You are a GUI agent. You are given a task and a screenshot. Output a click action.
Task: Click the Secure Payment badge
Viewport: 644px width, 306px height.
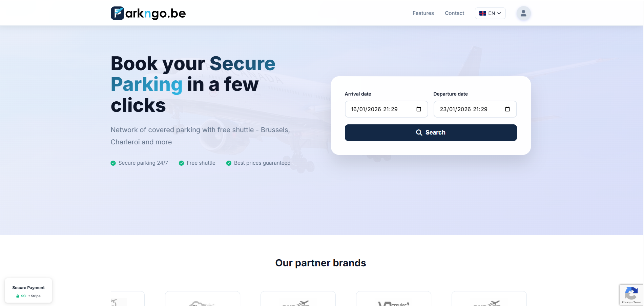[28, 290]
